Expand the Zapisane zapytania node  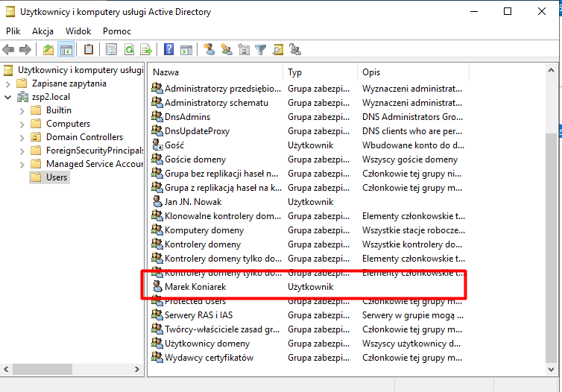point(8,84)
